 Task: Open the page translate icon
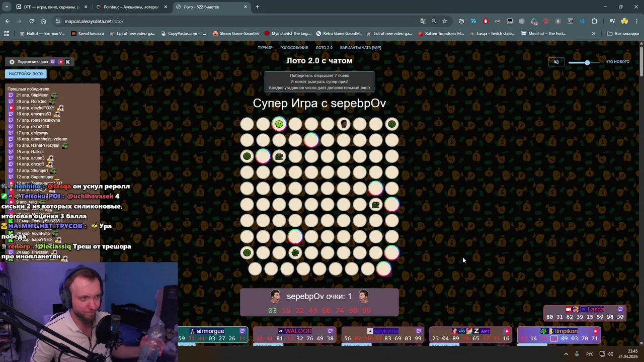click(423, 21)
